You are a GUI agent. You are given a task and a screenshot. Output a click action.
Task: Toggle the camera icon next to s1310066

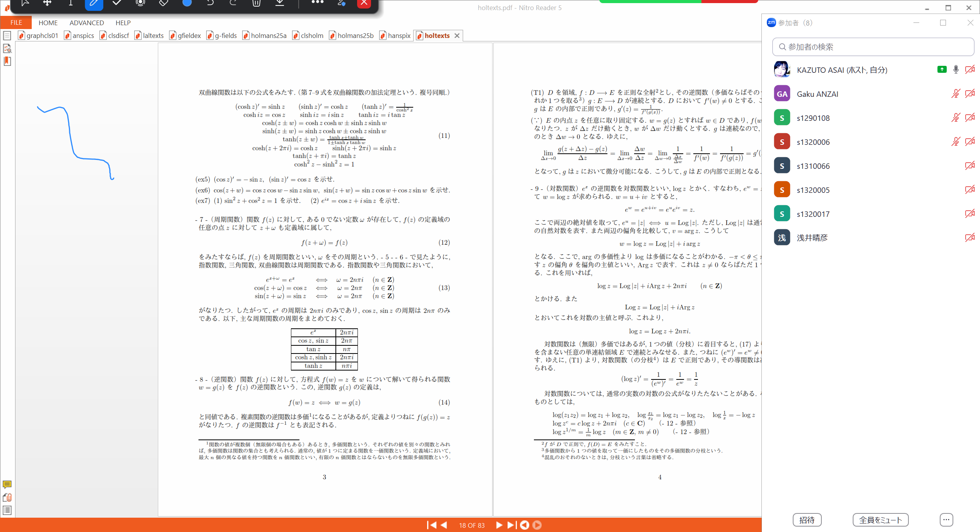(x=970, y=166)
